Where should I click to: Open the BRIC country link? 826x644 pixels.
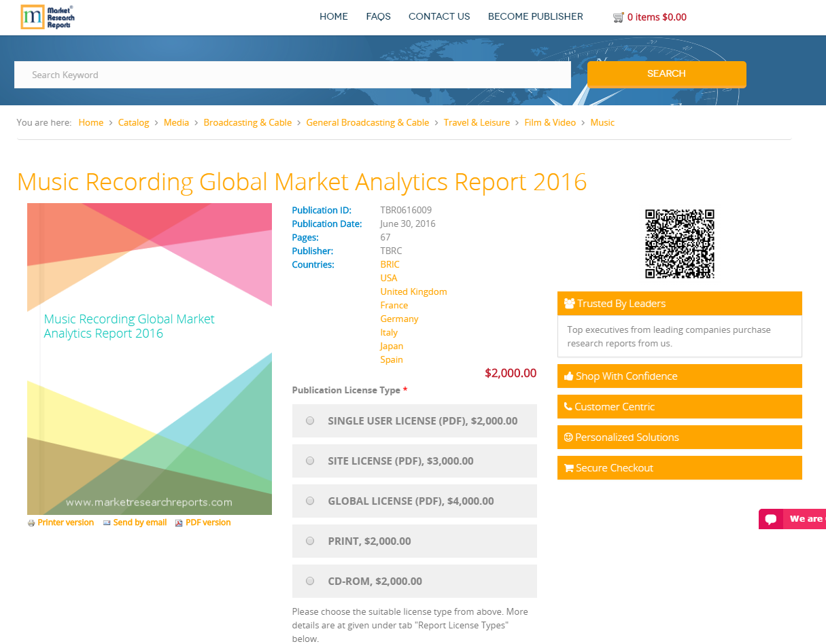click(x=390, y=265)
